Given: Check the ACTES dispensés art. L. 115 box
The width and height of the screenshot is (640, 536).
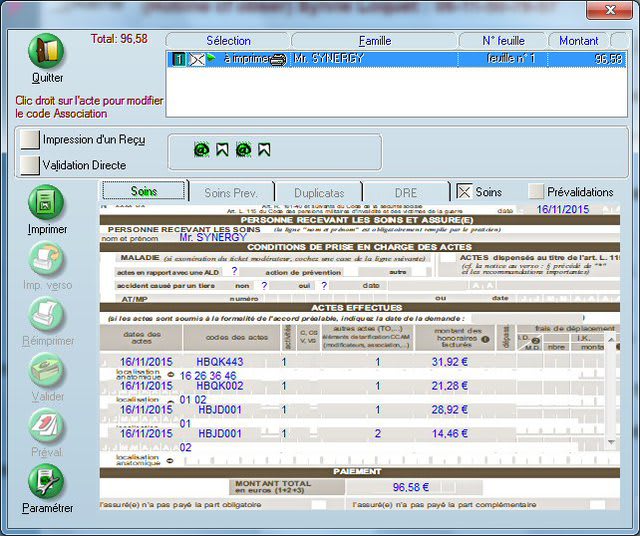Looking at the screenshot, I should [447, 258].
